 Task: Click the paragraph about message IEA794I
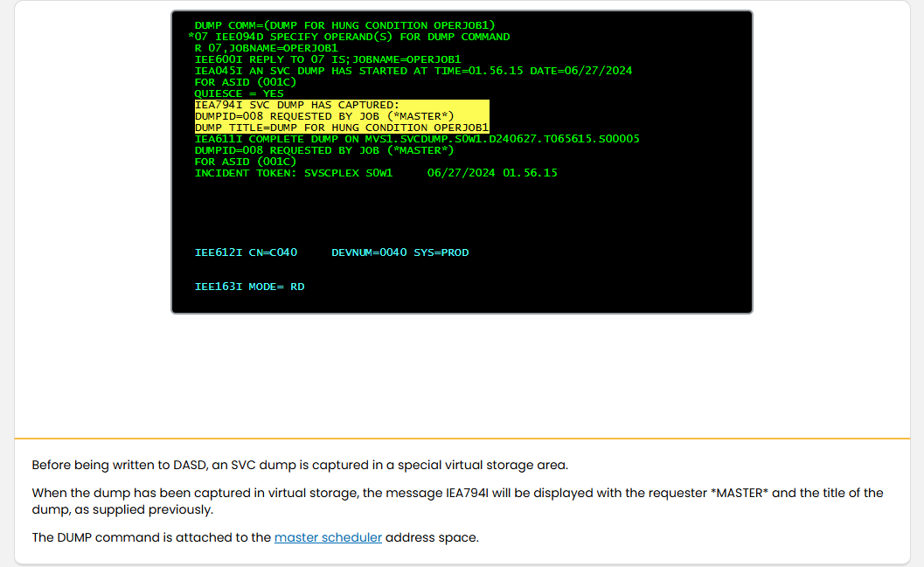(457, 501)
